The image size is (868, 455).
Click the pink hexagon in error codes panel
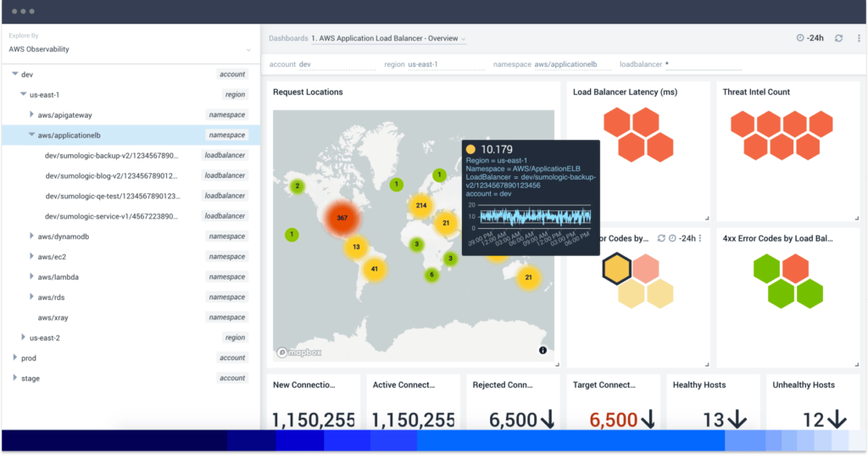tap(645, 269)
